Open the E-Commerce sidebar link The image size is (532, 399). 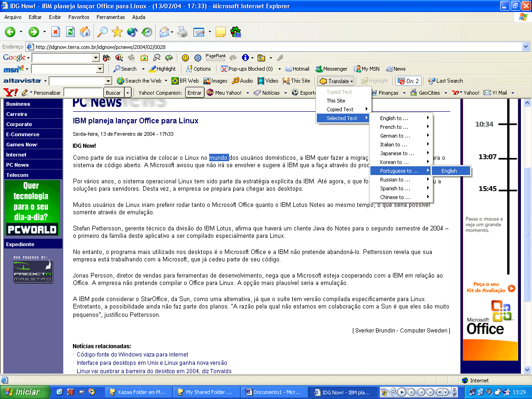pos(33,134)
